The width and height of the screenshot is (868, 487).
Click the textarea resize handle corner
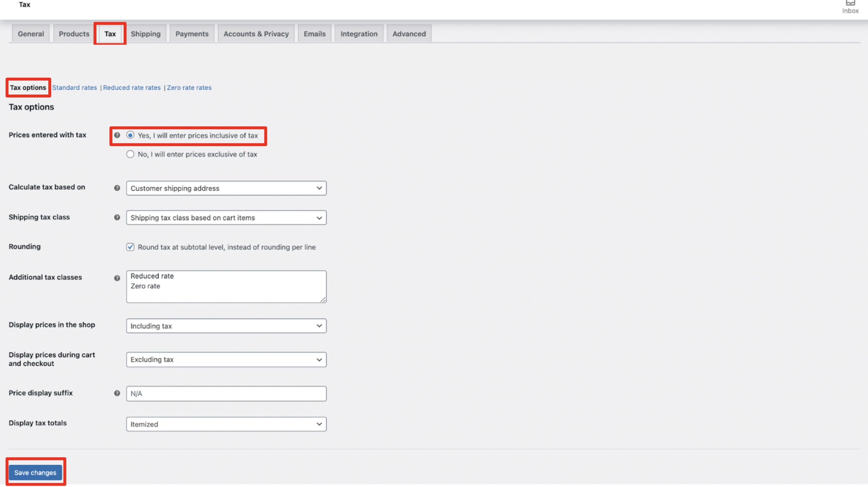[323, 300]
